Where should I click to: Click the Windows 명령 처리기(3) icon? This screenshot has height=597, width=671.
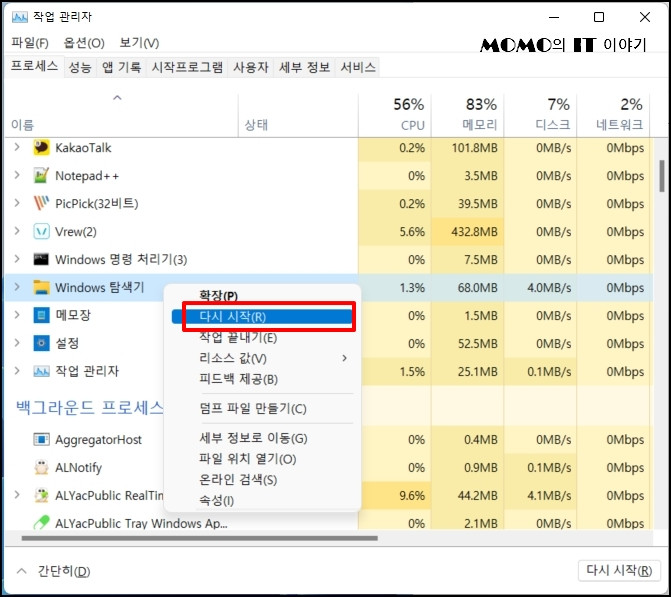coord(41,259)
